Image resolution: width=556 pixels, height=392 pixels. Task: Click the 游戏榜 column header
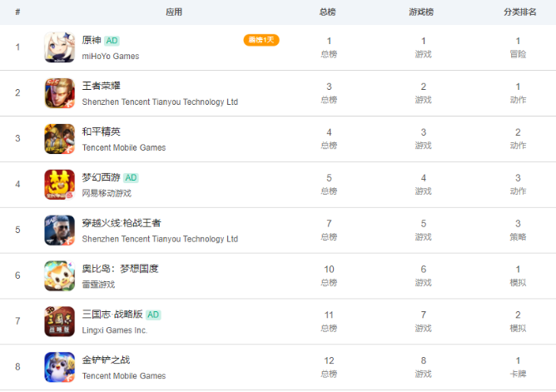pyautogui.click(x=421, y=12)
